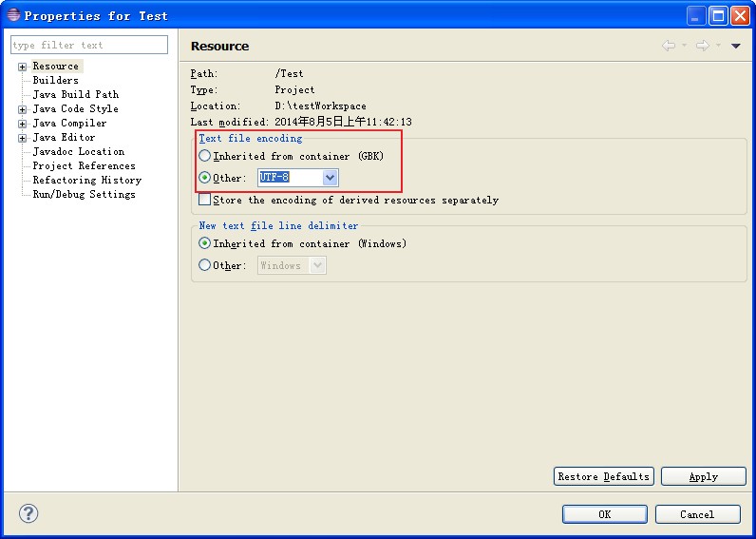The image size is (756, 539).
Task: Select Other encoding radio button
Action: 205,178
